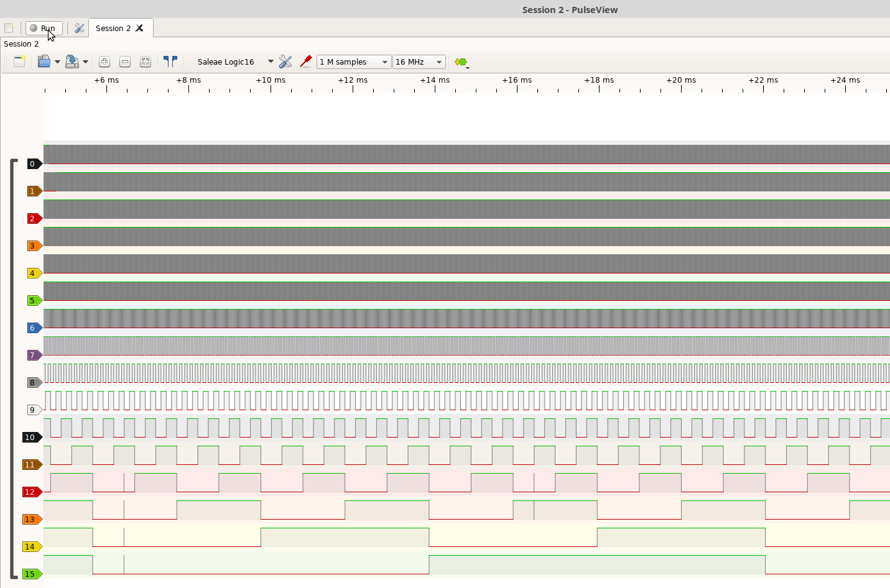Switch to the Session 2 tab
The width and height of the screenshot is (890, 588).
[x=113, y=28]
